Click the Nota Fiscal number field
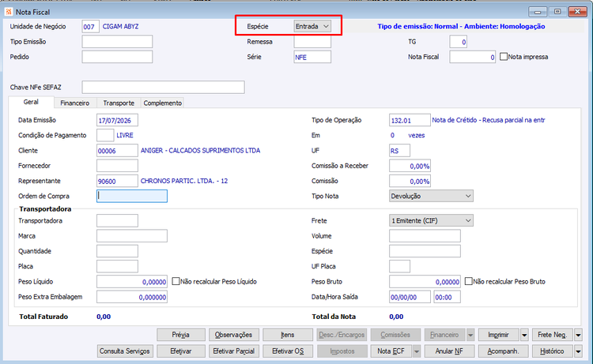This screenshot has width=593, height=364. click(472, 57)
